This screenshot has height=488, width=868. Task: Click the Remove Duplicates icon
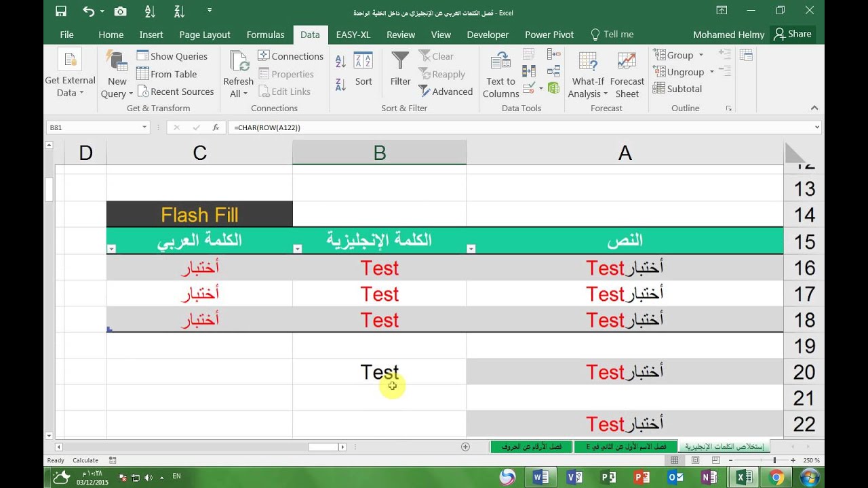[530, 71]
